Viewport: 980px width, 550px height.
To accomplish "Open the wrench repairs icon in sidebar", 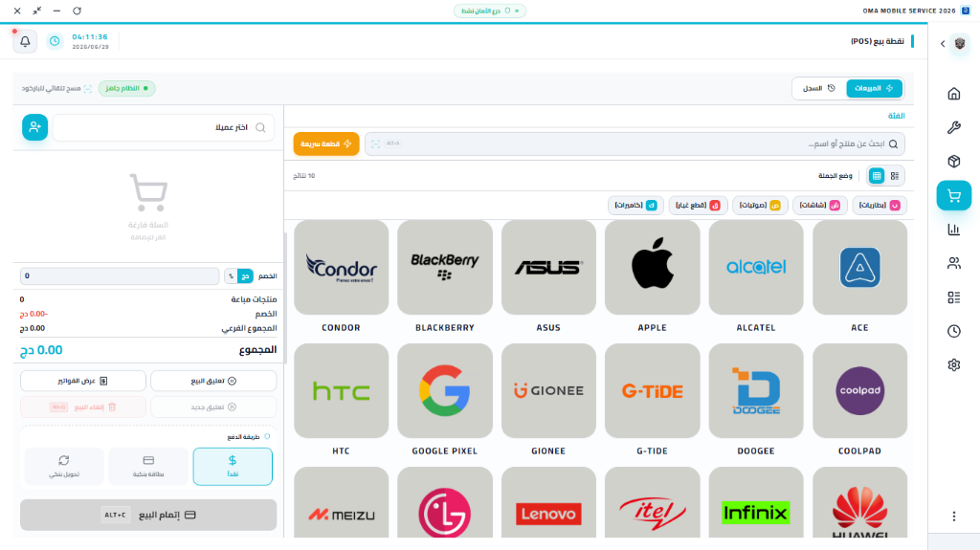I will (x=954, y=127).
